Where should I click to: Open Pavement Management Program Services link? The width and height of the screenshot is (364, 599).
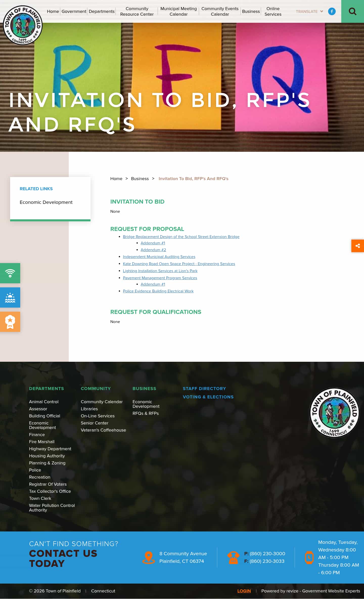click(x=160, y=278)
